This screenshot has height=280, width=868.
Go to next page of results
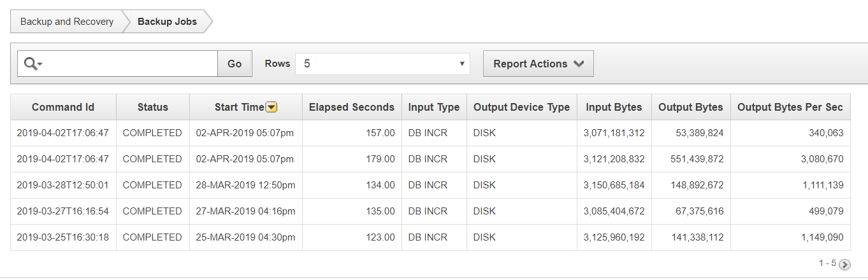(x=844, y=265)
